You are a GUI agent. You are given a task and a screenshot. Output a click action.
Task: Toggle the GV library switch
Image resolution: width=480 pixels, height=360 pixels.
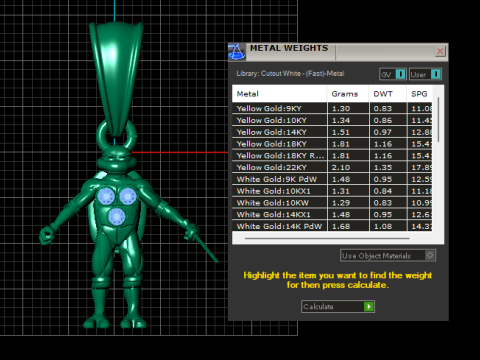point(393,74)
